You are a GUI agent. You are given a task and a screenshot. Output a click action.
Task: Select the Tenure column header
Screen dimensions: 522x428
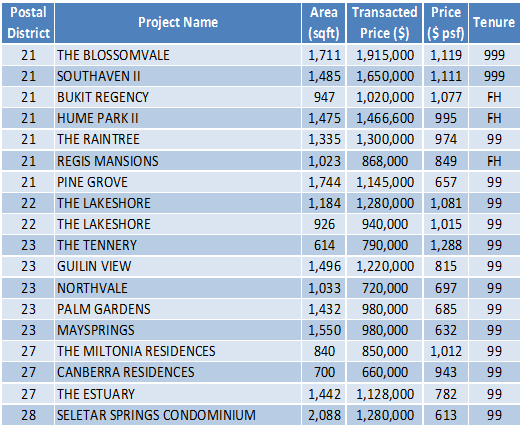click(x=494, y=23)
